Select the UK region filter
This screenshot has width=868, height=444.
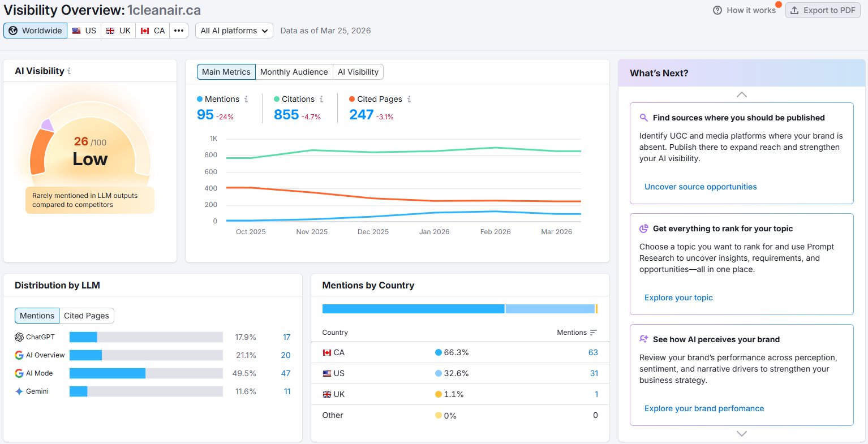coord(118,31)
